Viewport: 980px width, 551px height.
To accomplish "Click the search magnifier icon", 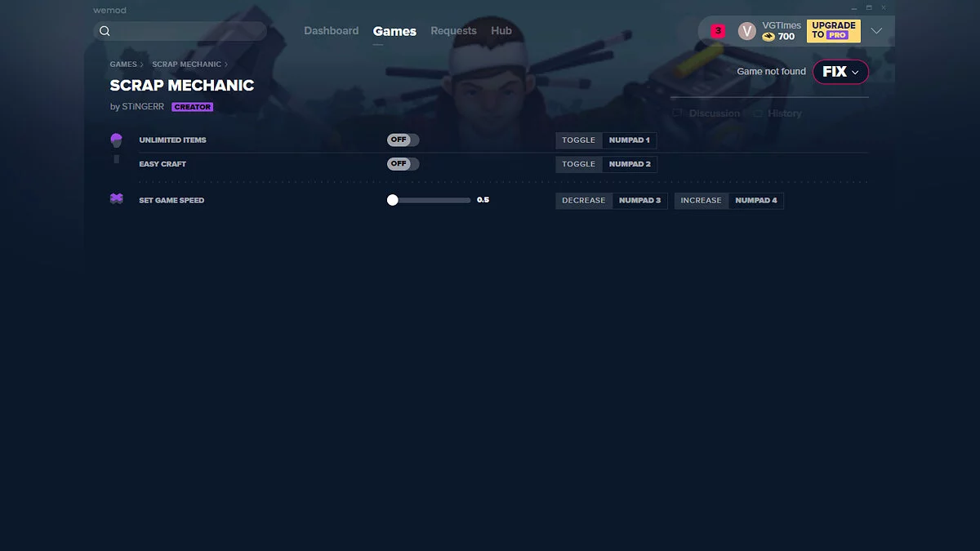I will 105,31.
